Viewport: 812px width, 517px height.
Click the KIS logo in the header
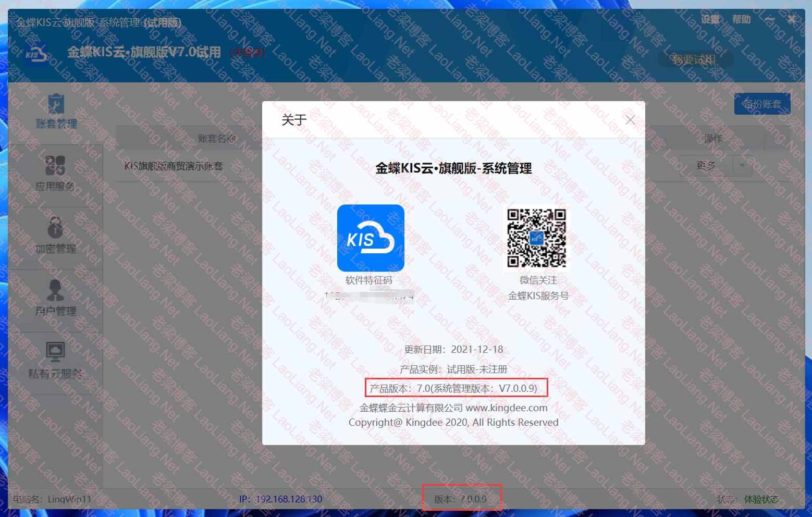click(36, 54)
